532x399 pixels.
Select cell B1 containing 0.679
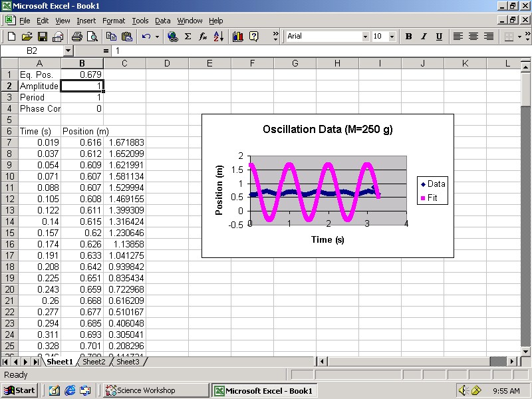tap(82, 74)
